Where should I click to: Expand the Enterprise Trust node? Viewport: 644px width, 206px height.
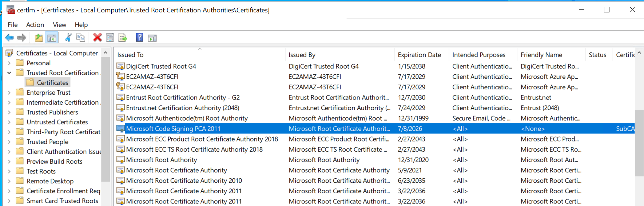pyautogui.click(x=9, y=93)
